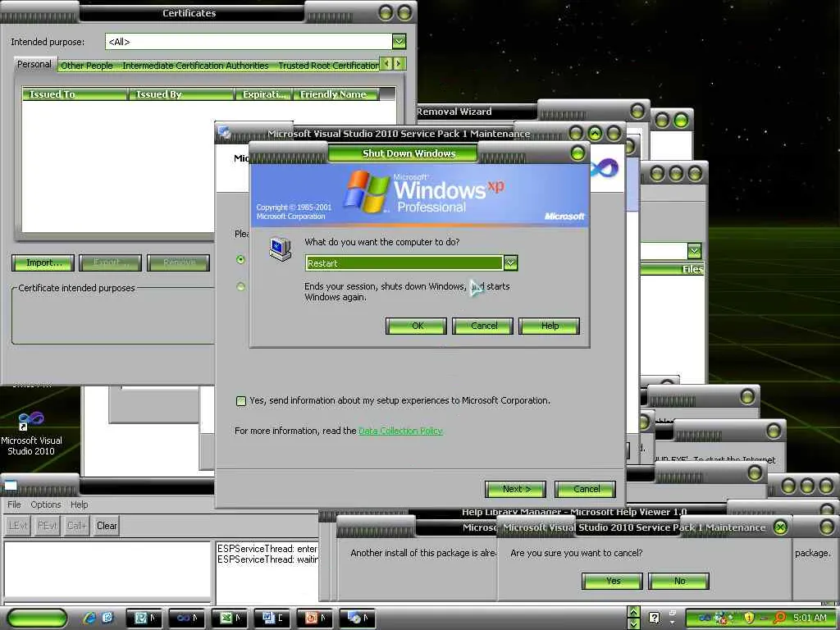This screenshot has height=630, width=840.
Task: Click the Import... button in Certificates
Action: click(43, 262)
